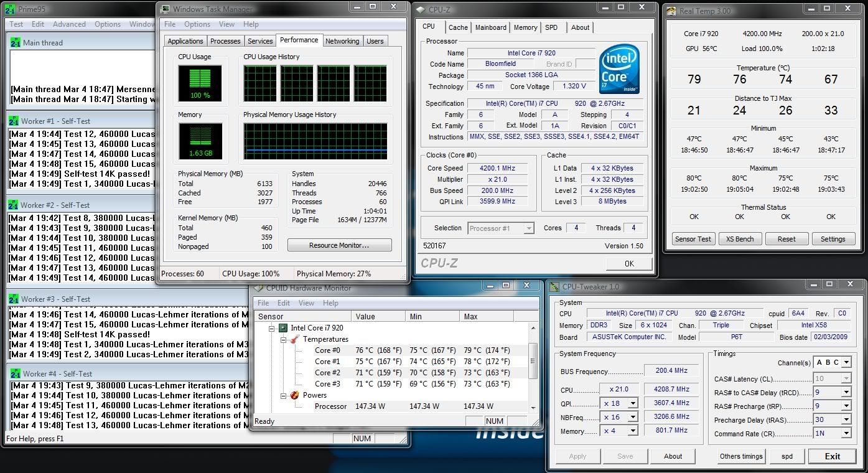Click the CPU-Tweaker title bar icon
Screen dimensions: 868x473
pos(554,287)
